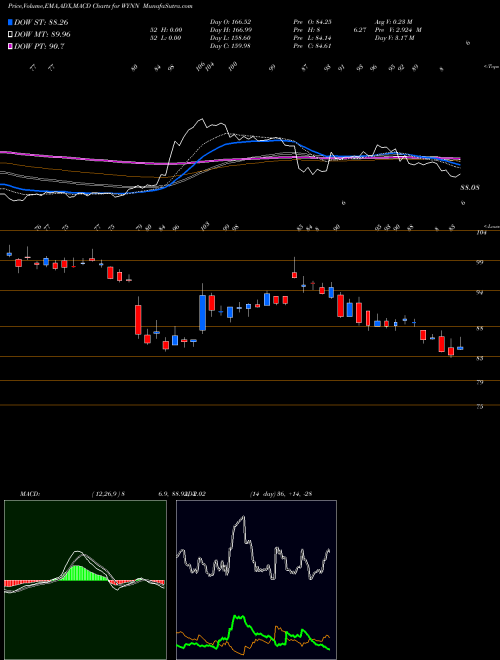Click 'Avg V: 6.23 M' value
Screen dimensions: 500x660
tap(395, 22)
